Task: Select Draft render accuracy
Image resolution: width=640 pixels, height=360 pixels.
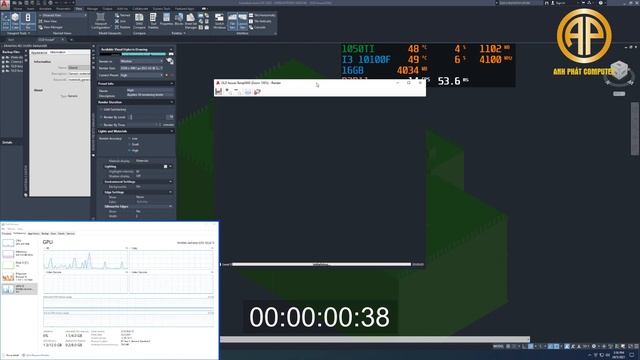Action: 134,144
